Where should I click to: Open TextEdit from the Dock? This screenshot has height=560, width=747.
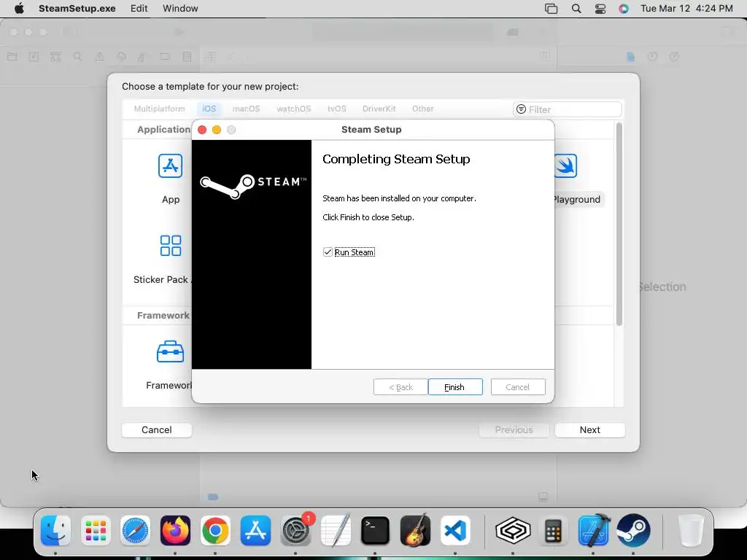336,531
